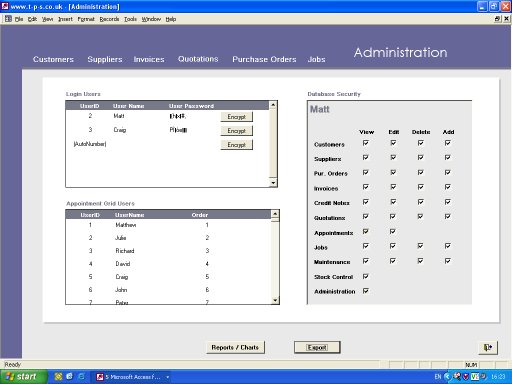The height and width of the screenshot is (384, 512).
Task: Go to Invoices section
Action: point(149,59)
